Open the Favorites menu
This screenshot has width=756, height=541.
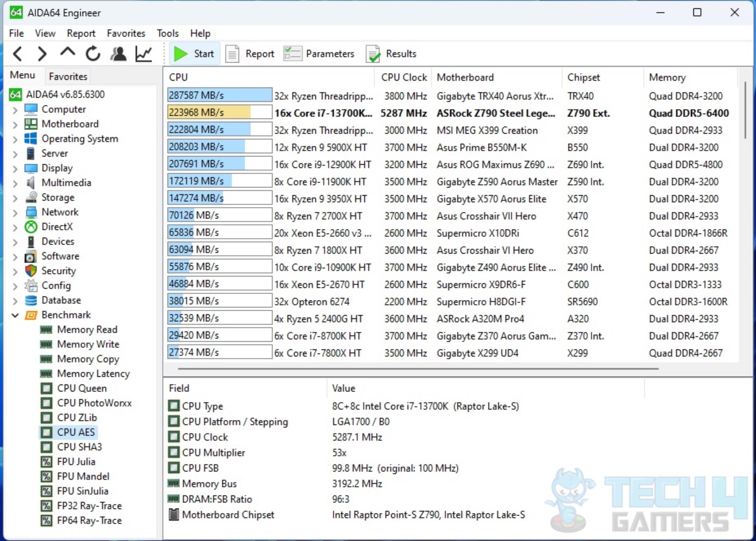click(x=126, y=33)
